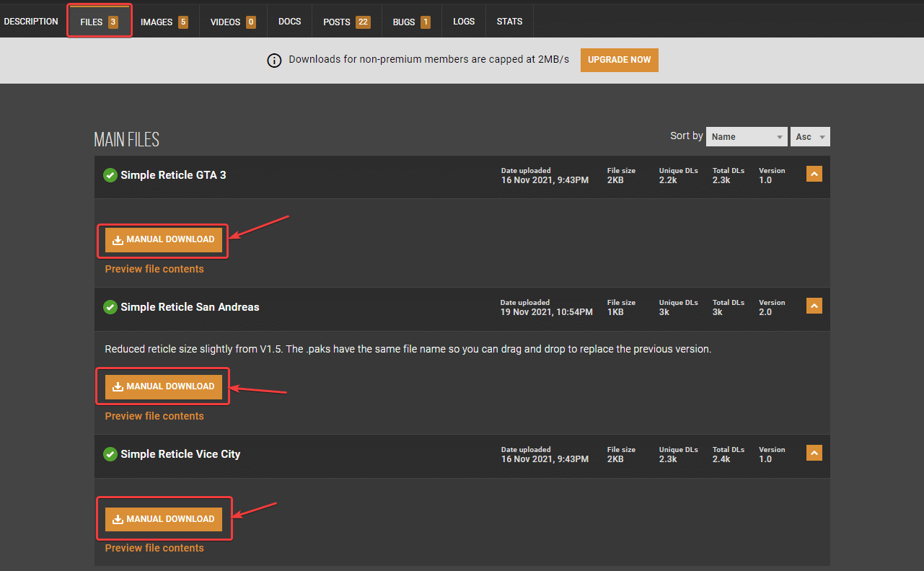Open the Description tab

(x=31, y=22)
